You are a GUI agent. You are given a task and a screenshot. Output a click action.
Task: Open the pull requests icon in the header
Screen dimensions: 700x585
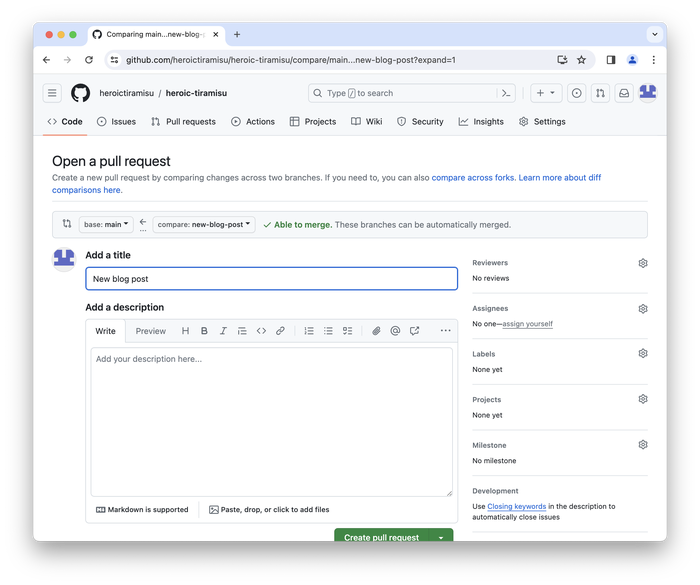[600, 93]
